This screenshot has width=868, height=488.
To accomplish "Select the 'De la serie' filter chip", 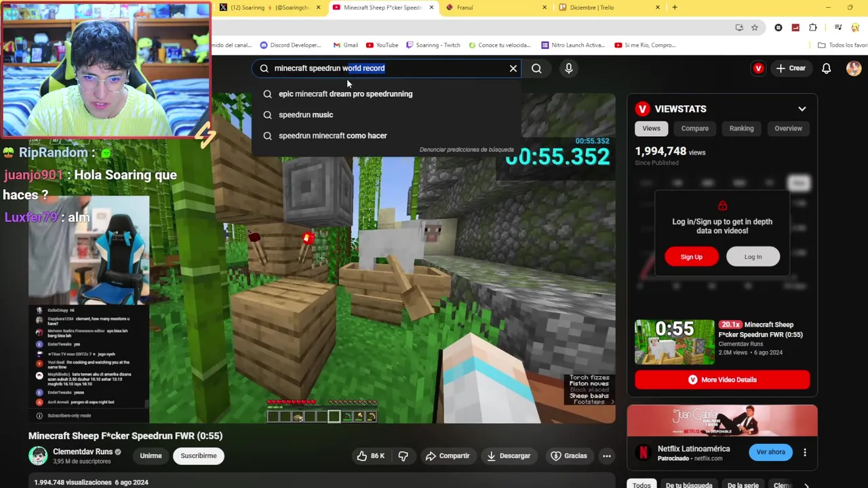I will tap(743, 485).
